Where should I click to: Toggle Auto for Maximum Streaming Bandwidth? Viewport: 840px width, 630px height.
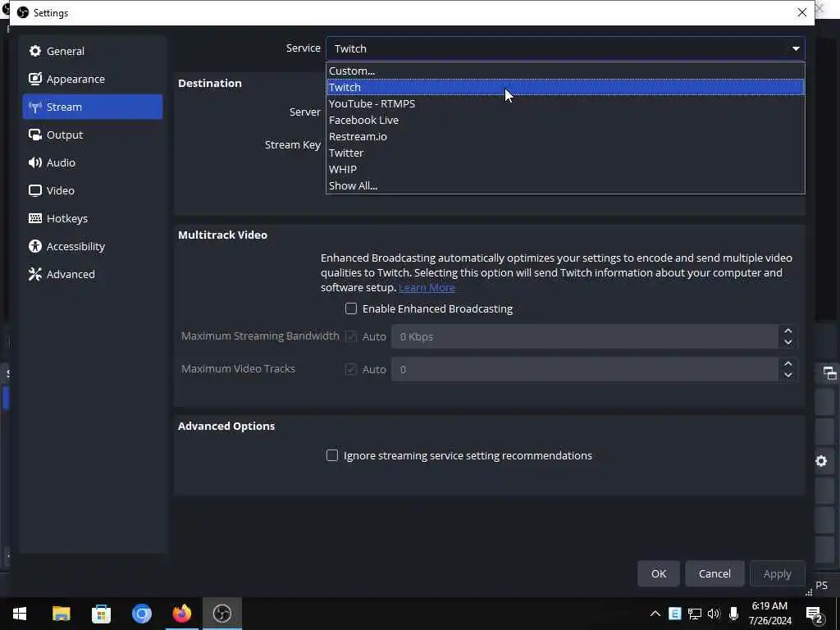[x=351, y=336]
